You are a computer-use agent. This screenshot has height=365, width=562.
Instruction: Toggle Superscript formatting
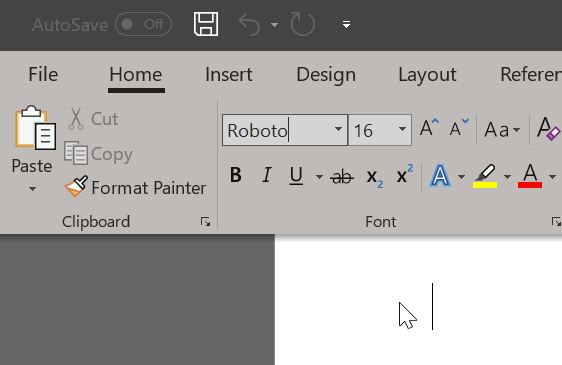pos(405,174)
